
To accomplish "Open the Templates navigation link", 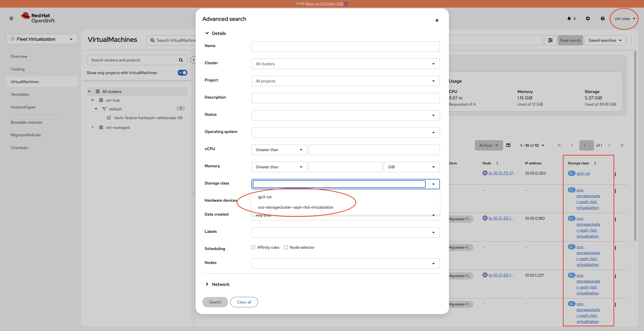I will pyautogui.click(x=20, y=94).
